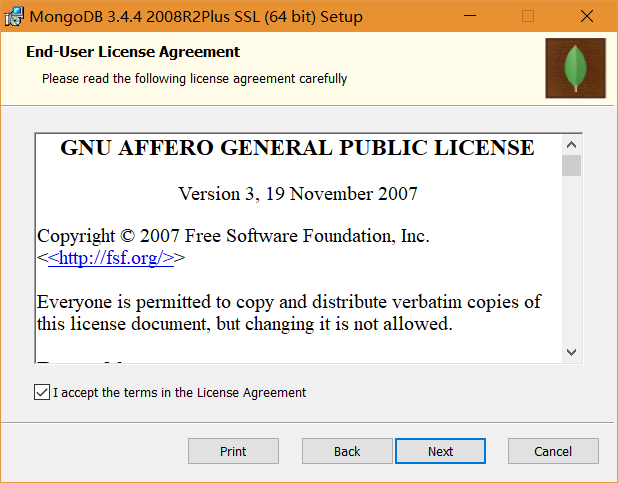
Task: Click the MongoDB leaf logo
Action: point(575,68)
